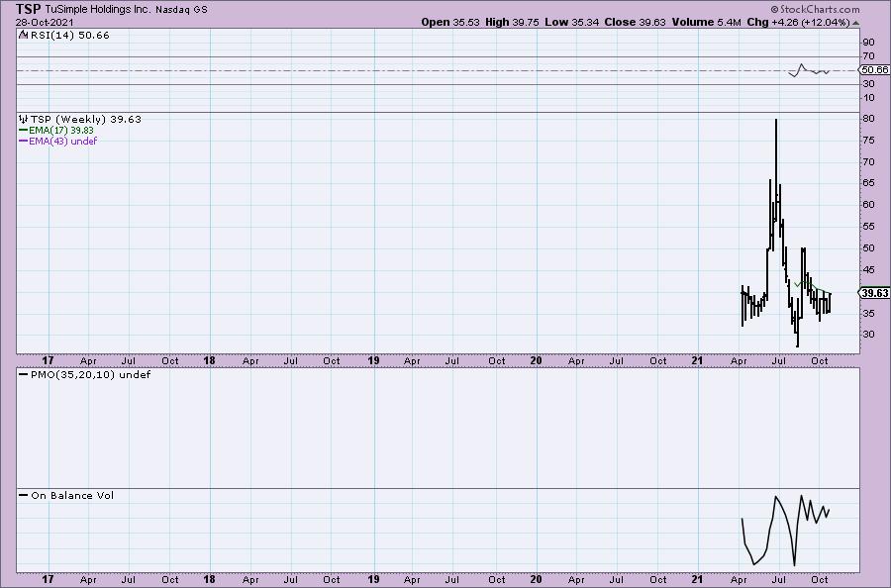The image size is (891, 588).
Task: Click the 39.63 last-price tag on the price axis
Action: [x=874, y=293]
